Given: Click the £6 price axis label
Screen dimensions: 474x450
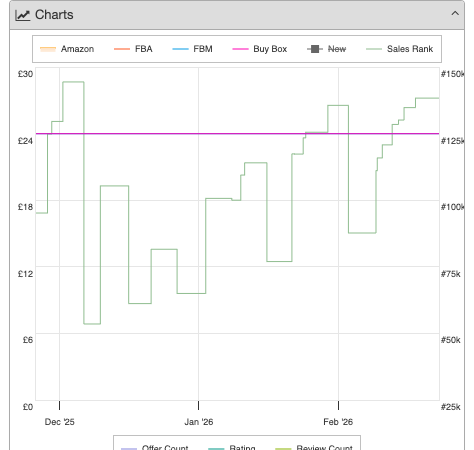Looking at the screenshot, I should point(28,340).
